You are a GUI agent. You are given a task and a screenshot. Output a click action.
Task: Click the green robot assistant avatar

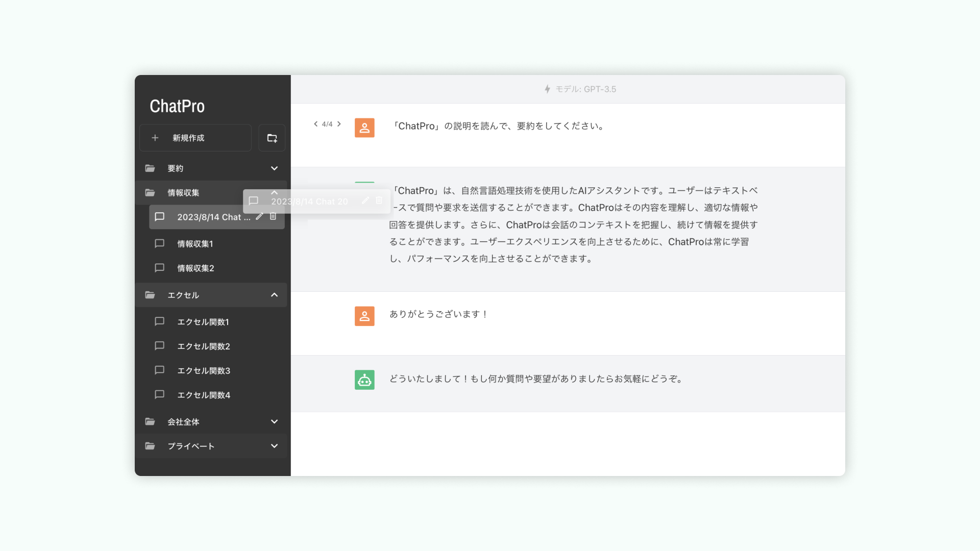(364, 380)
